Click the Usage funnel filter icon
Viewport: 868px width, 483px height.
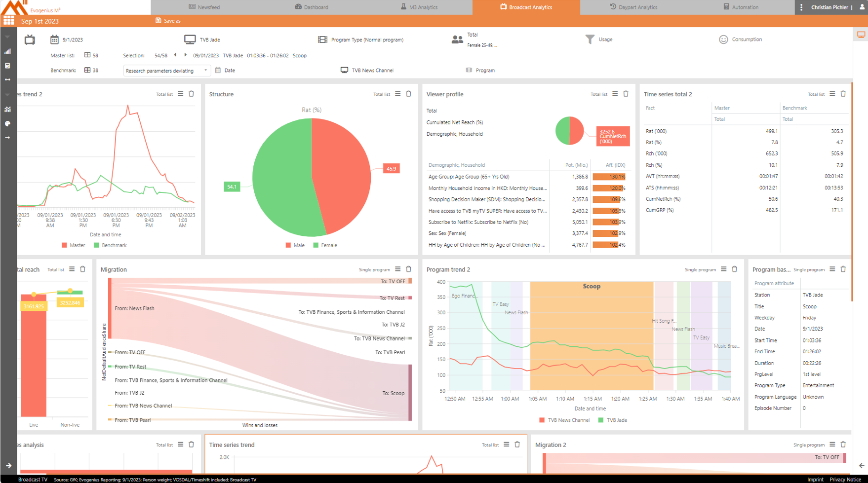[590, 39]
